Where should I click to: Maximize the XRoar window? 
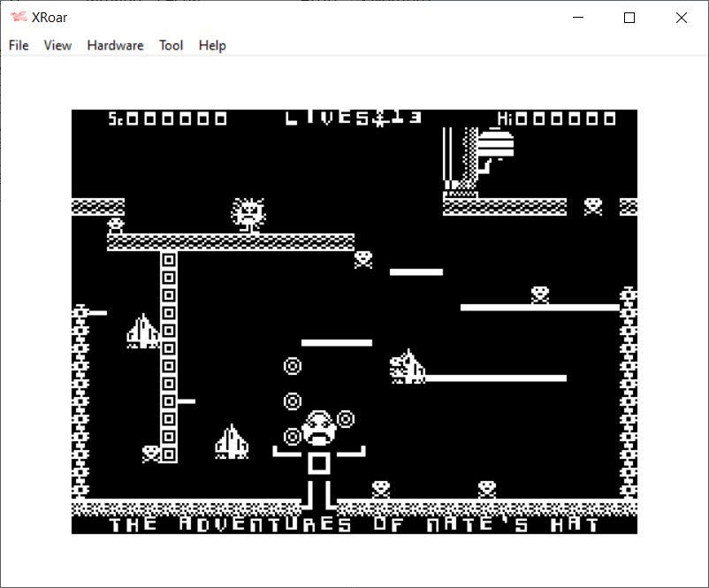(x=629, y=18)
